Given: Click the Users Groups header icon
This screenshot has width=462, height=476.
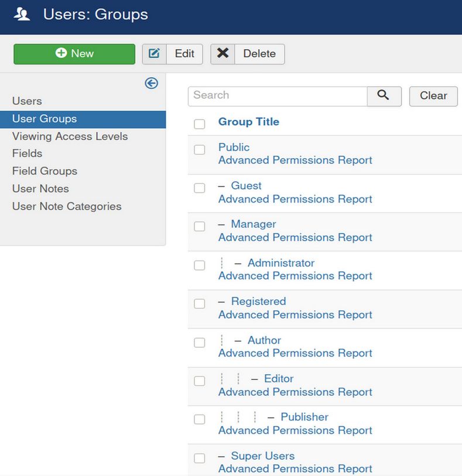Looking at the screenshot, I should click(22, 15).
